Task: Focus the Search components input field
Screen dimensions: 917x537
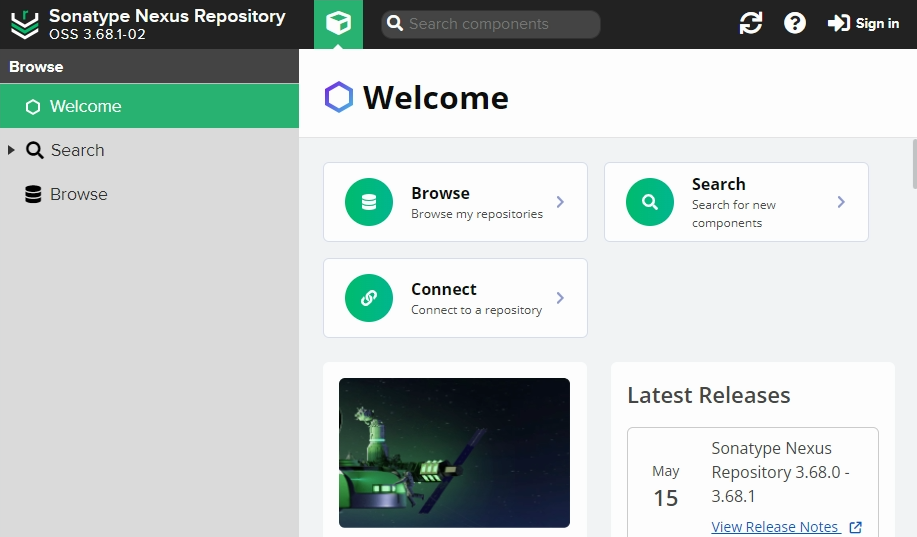Action: point(491,24)
